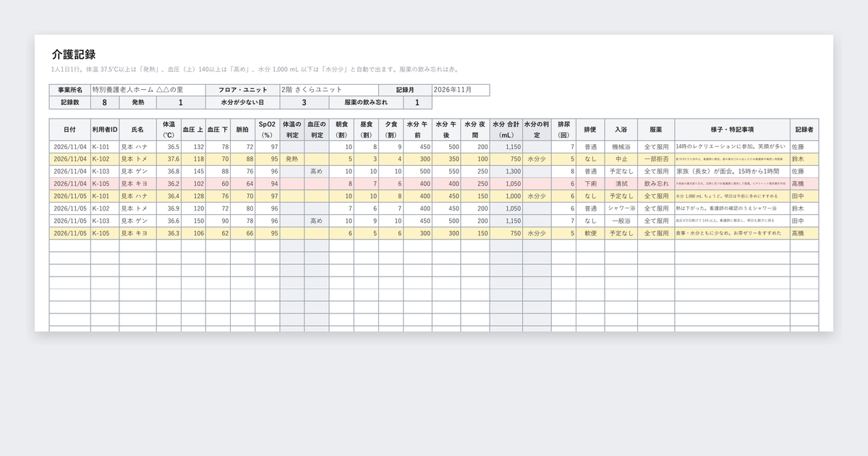868x456 pixels.
Task: Click the 発熱 judgment cell in K-102 row
Action: [x=292, y=159]
